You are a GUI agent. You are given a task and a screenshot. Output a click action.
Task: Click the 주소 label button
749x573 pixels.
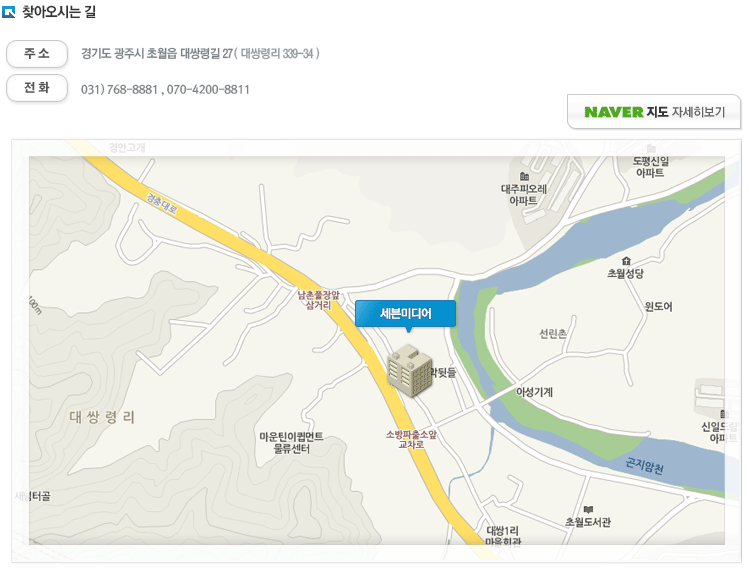pos(37,53)
